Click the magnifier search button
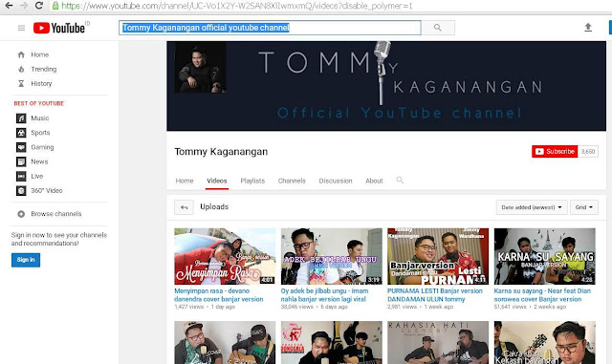 click(x=438, y=28)
